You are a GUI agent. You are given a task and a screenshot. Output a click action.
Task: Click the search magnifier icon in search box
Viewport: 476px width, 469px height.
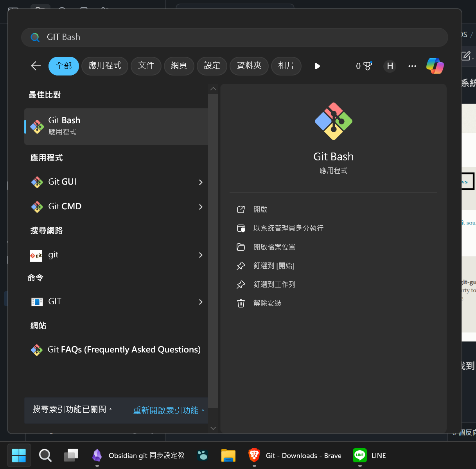pos(35,37)
